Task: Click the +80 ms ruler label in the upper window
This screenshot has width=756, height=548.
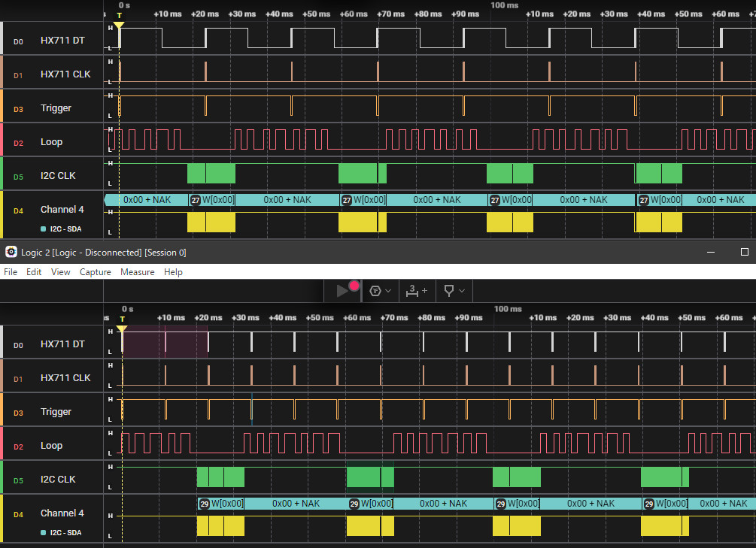Action: pos(428,14)
